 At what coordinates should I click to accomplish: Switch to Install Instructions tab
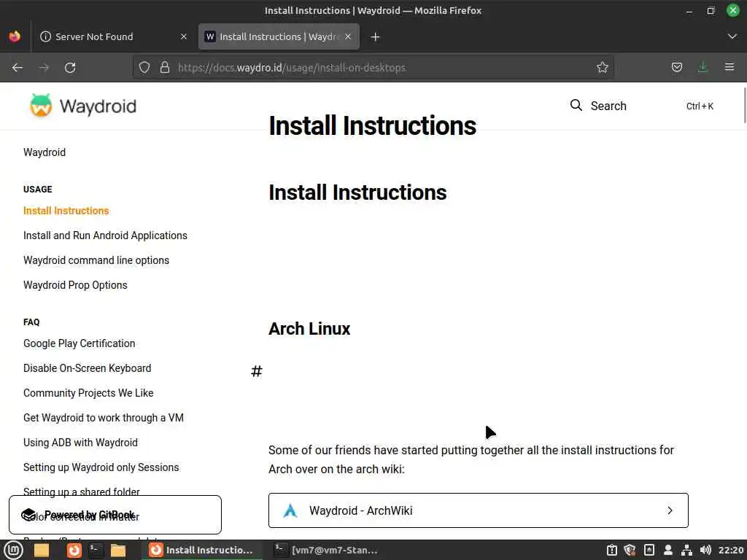(x=279, y=36)
